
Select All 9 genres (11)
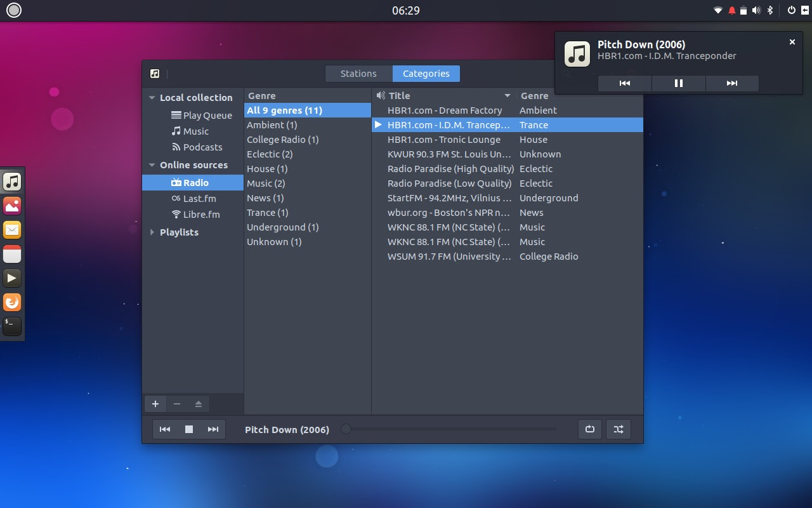click(308, 110)
